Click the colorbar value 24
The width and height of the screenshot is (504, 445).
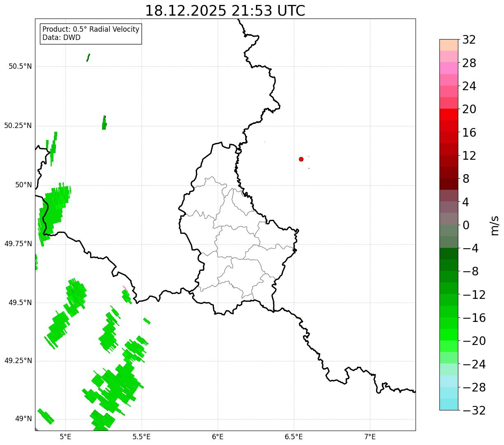tap(469, 86)
